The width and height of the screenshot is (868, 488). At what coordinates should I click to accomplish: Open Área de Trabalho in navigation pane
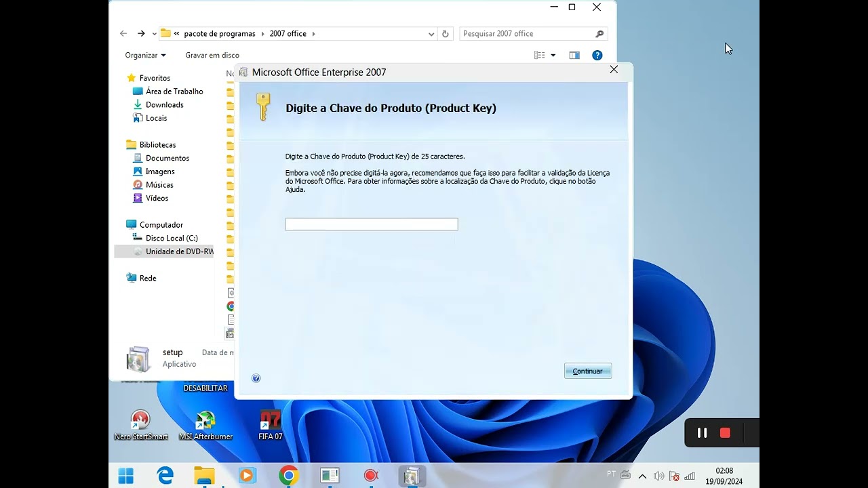(174, 91)
